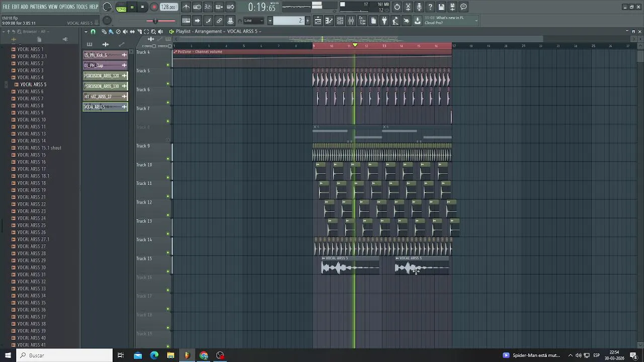Viewport: 644px width, 362px height.
Task: Toggle mute switch on Track 5
Action: (x=168, y=83)
